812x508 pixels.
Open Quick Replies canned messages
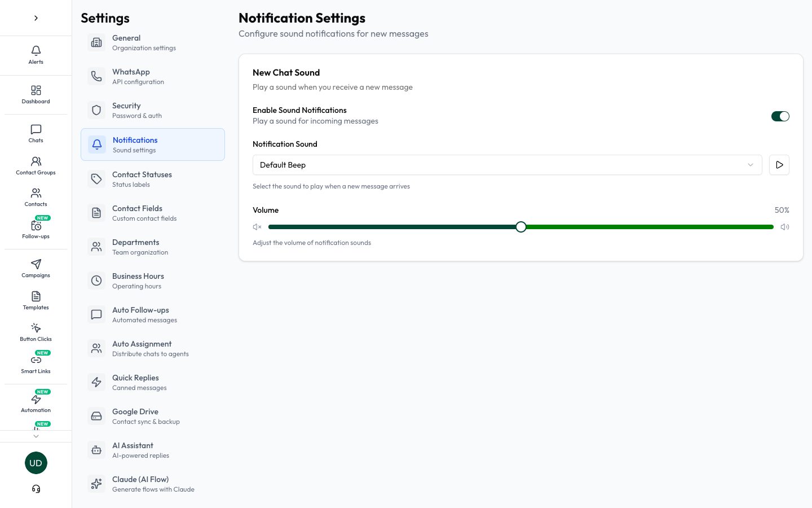[x=153, y=382]
